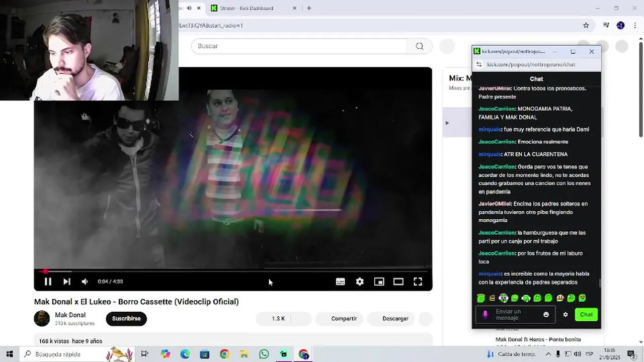Open Chrome media control icon

point(606,25)
